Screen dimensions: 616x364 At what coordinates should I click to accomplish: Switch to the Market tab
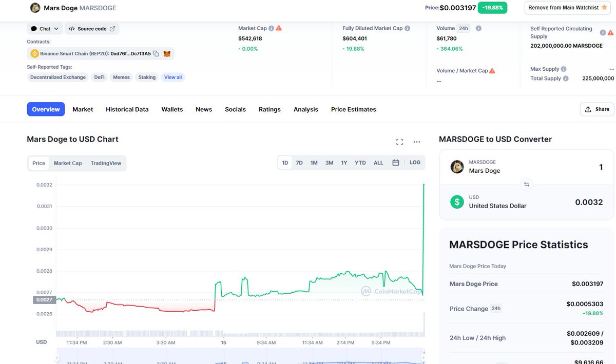(83, 109)
